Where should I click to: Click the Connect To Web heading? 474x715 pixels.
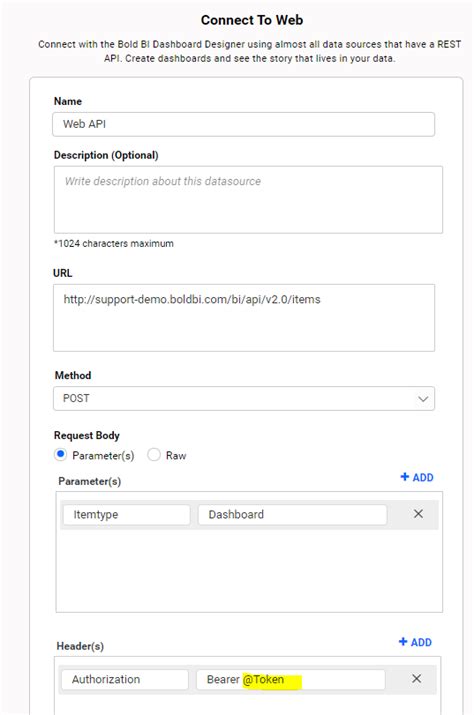point(252,20)
